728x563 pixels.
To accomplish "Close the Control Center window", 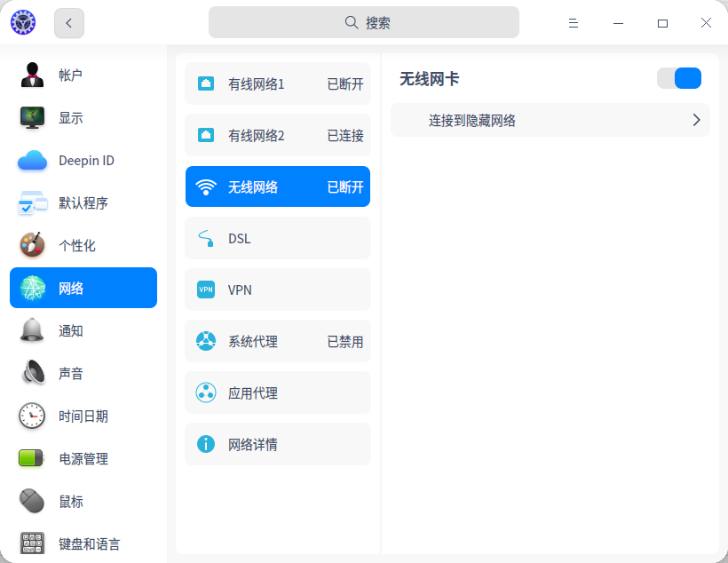I will (x=706, y=23).
